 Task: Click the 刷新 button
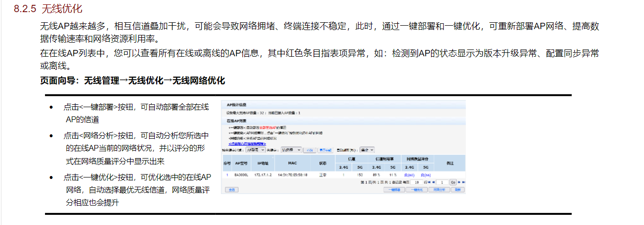458,190
